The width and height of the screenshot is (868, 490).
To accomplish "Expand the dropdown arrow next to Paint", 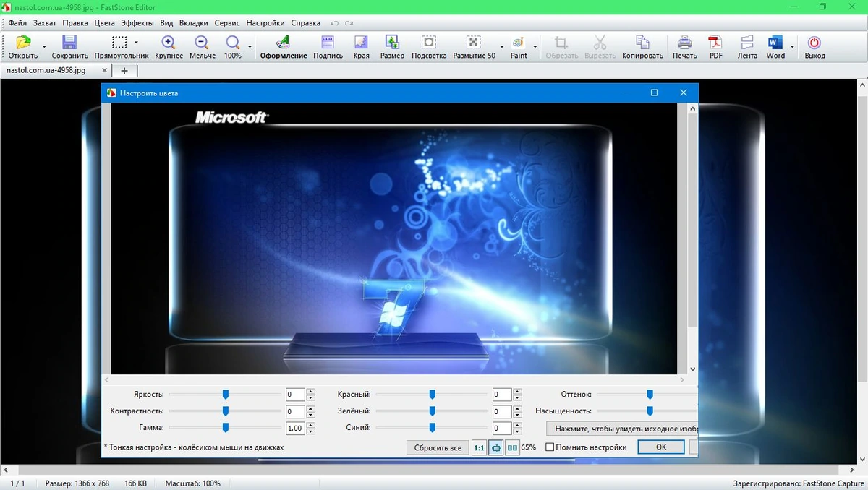I will (535, 47).
